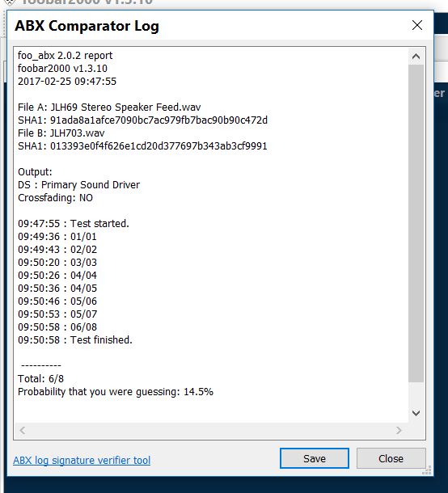This screenshot has height=493, width=448.
Task: Save the ABX log report
Action: pos(315,458)
